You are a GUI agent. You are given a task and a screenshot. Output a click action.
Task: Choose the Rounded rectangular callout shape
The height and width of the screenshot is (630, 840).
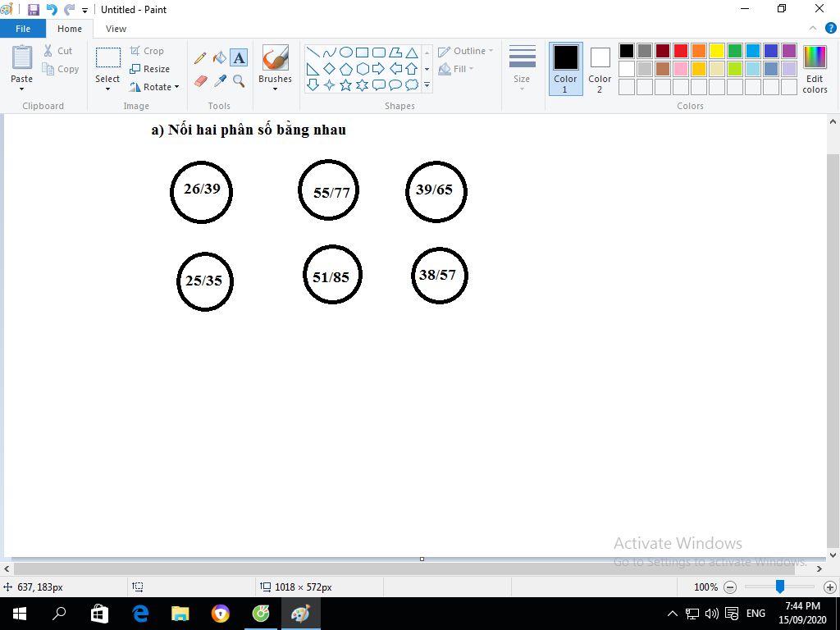click(x=379, y=85)
